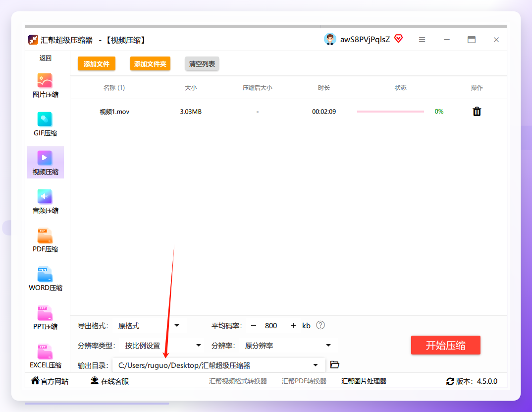Image resolution: width=532 pixels, height=412 pixels.
Task: Open the 音频压缩 audio compression tool
Action: tap(45, 201)
